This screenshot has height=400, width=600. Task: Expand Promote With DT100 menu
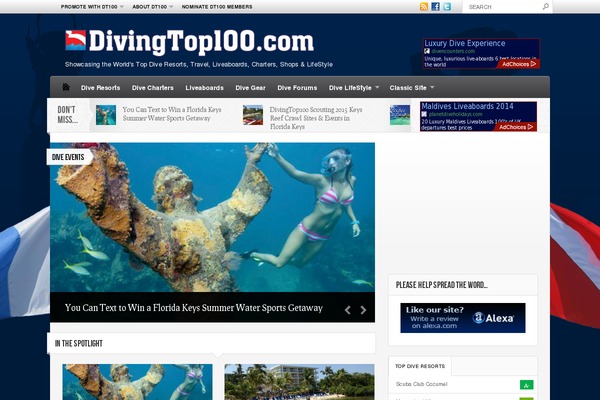tap(92, 7)
